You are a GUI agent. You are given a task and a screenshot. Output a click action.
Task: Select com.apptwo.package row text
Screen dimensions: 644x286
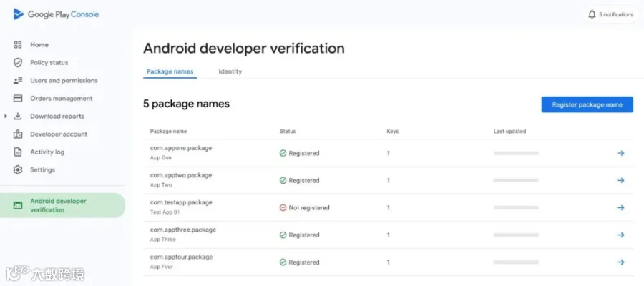click(181, 175)
